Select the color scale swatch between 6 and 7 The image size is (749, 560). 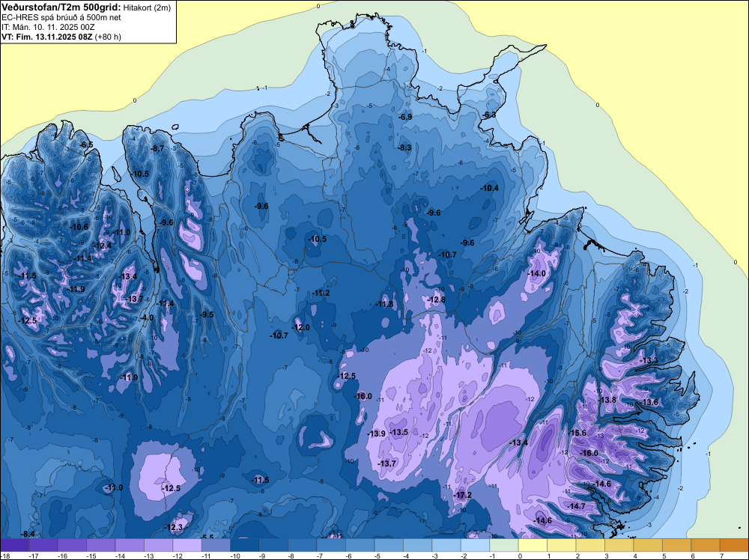(x=706, y=545)
